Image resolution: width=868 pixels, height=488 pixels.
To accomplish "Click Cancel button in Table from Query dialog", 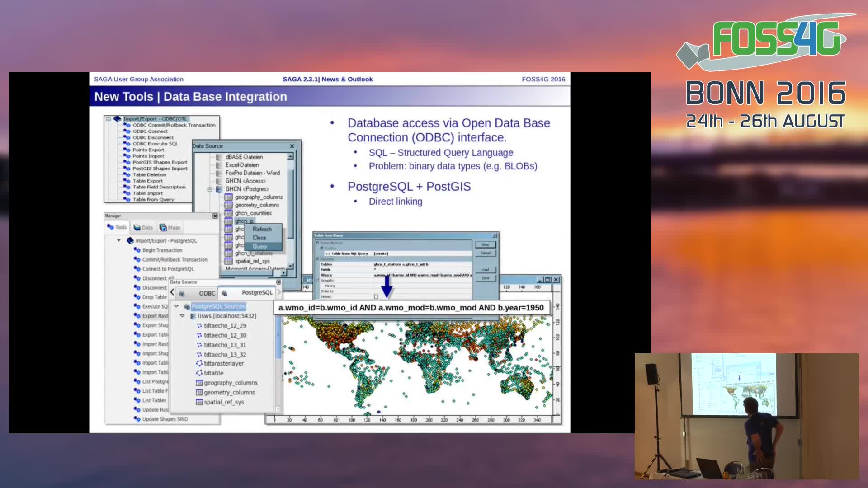I will tap(485, 253).
